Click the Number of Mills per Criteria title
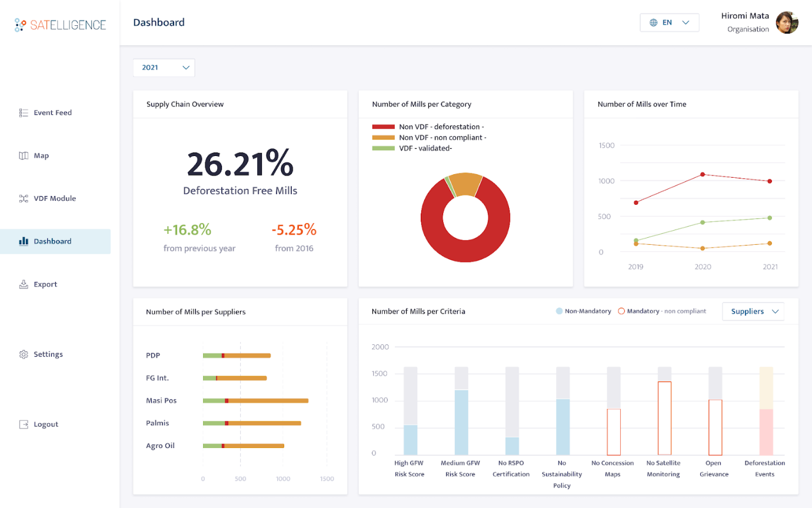 (x=418, y=311)
